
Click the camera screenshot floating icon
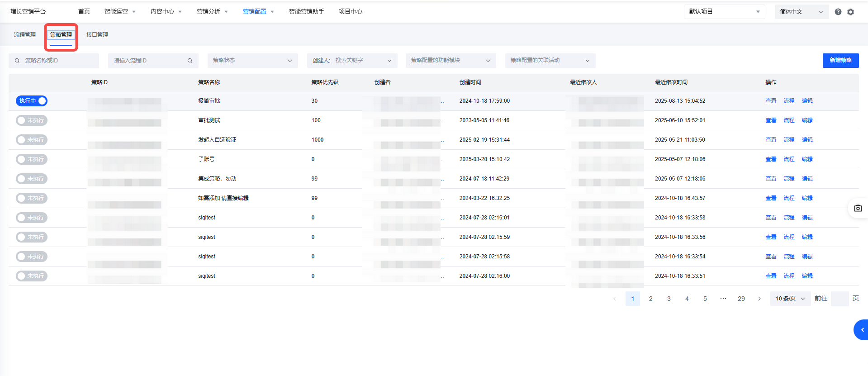point(858,208)
